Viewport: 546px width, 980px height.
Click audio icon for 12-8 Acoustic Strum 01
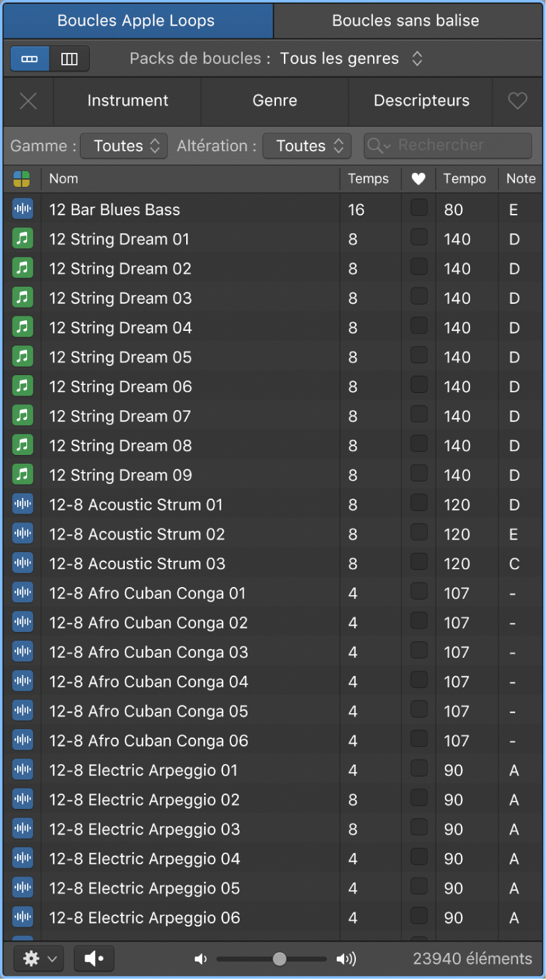[22, 505]
